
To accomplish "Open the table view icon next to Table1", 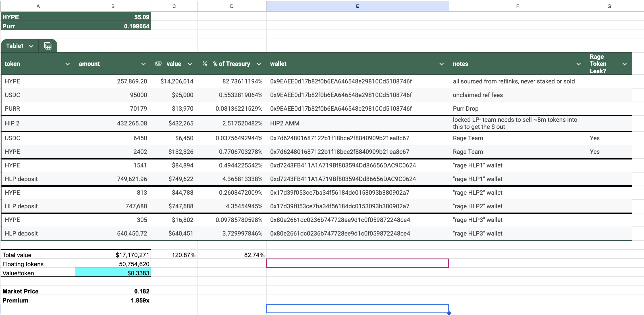I will coord(48,46).
